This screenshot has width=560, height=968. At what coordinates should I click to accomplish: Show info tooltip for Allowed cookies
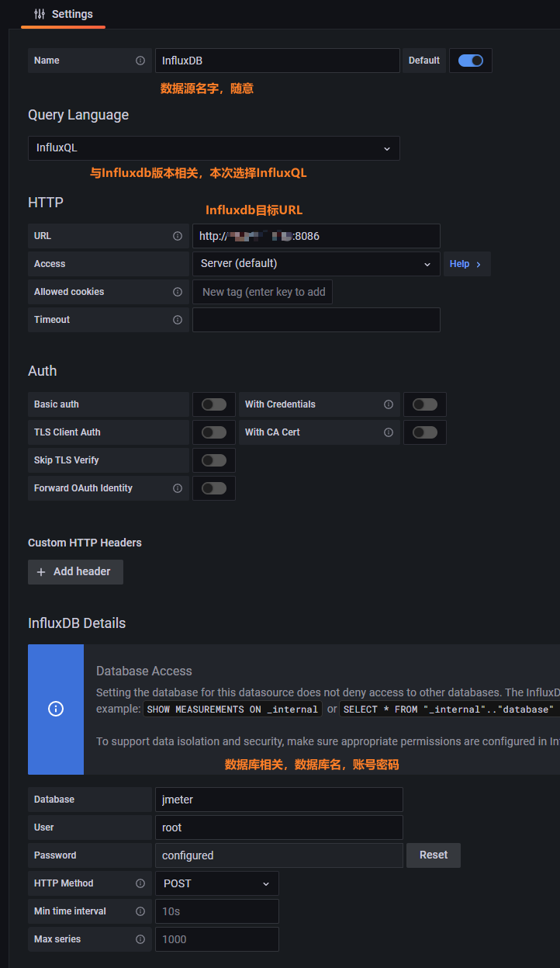coord(178,292)
